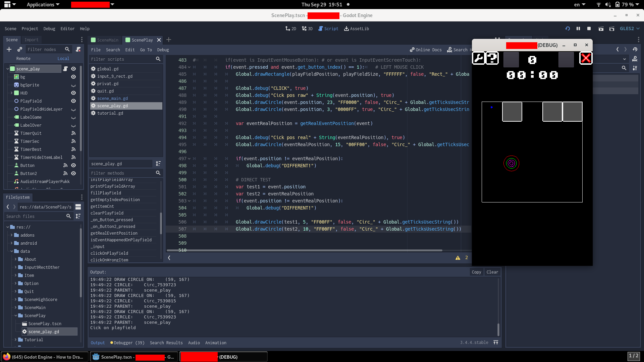This screenshot has height=362, width=644.
Task: Switch to the 2D workspace
Action: 290,28
